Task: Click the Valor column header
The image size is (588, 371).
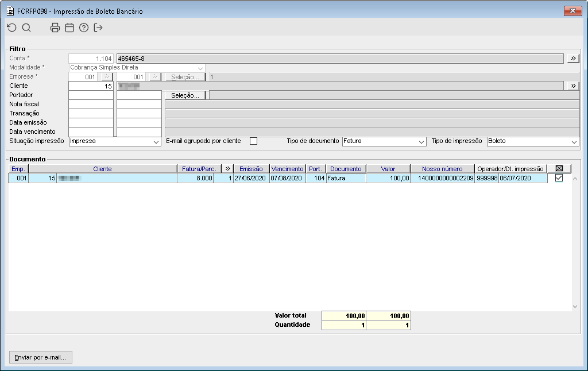Action: click(x=388, y=169)
